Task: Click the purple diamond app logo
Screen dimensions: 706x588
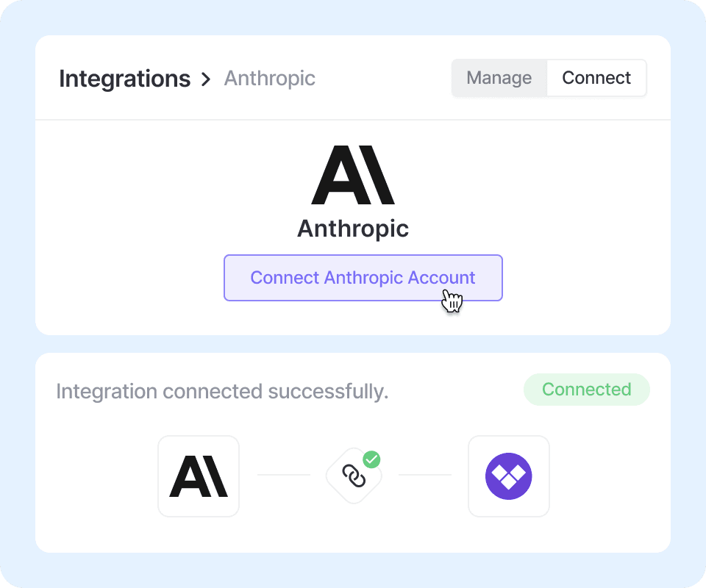Action: [x=509, y=476]
